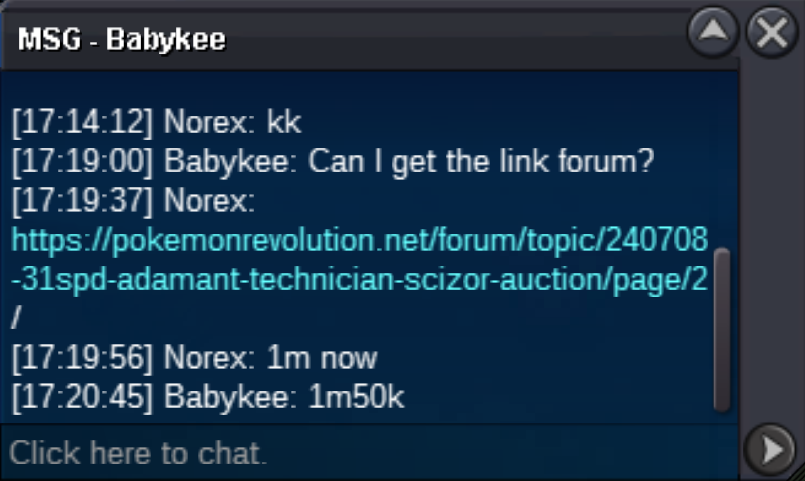
Task: Click the scrollbar track above the thumb
Action: tap(722, 159)
